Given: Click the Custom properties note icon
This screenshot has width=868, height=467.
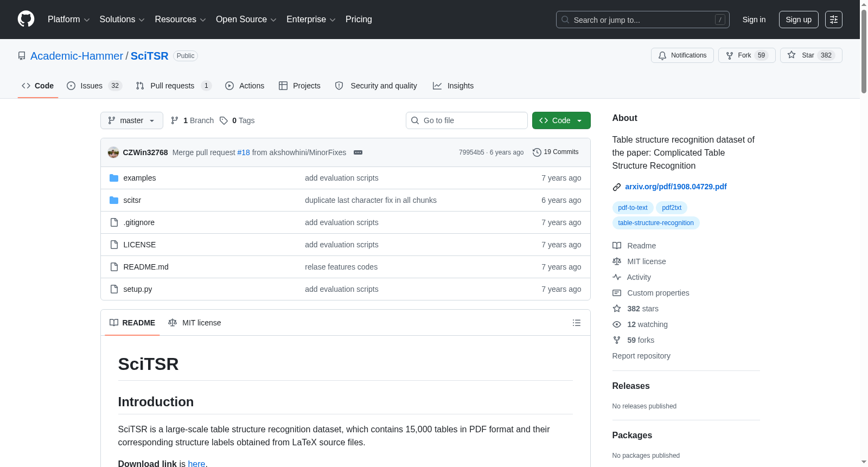Looking at the screenshot, I should coord(617,293).
